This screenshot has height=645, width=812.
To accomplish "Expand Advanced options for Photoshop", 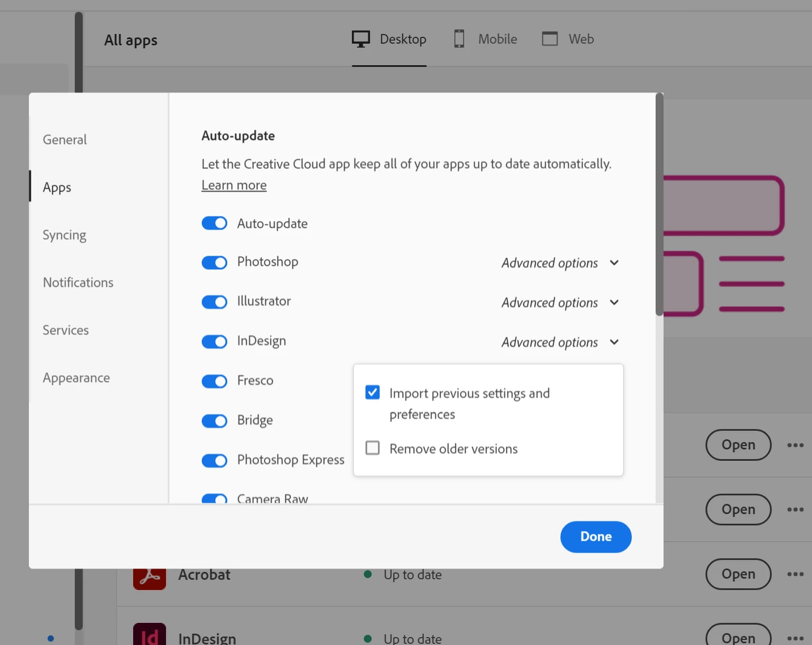I will [x=560, y=263].
